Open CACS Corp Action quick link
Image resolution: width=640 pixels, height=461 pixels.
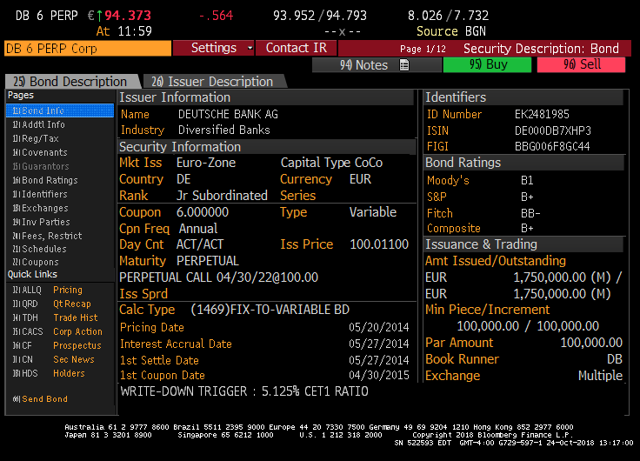pos(58,332)
